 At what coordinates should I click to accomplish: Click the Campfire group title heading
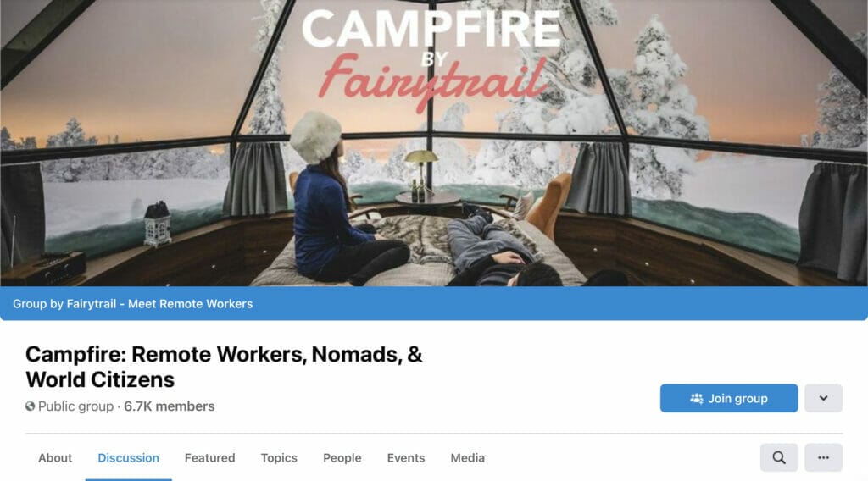224,367
